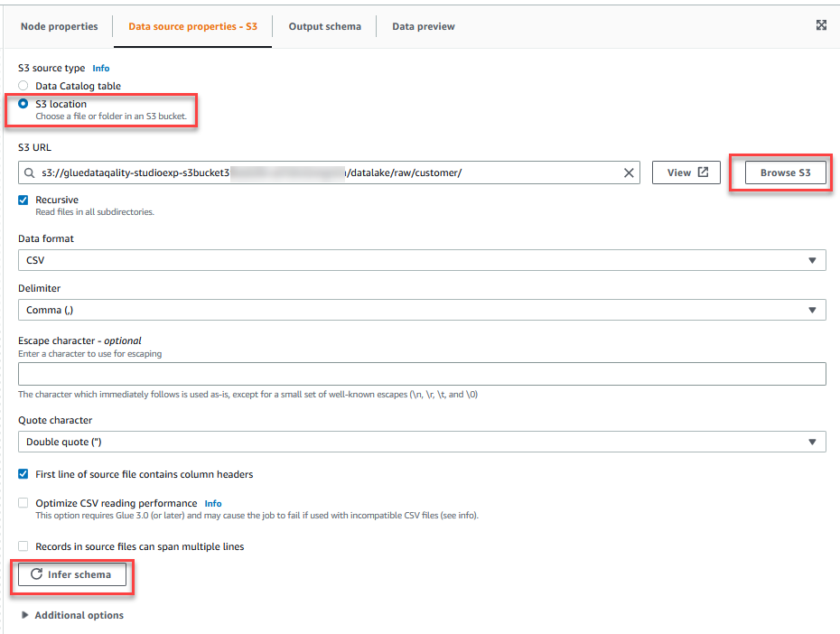Switch to Node properties tab
The height and width of the screenshot is (634, 840).
(x=59, y=26)
